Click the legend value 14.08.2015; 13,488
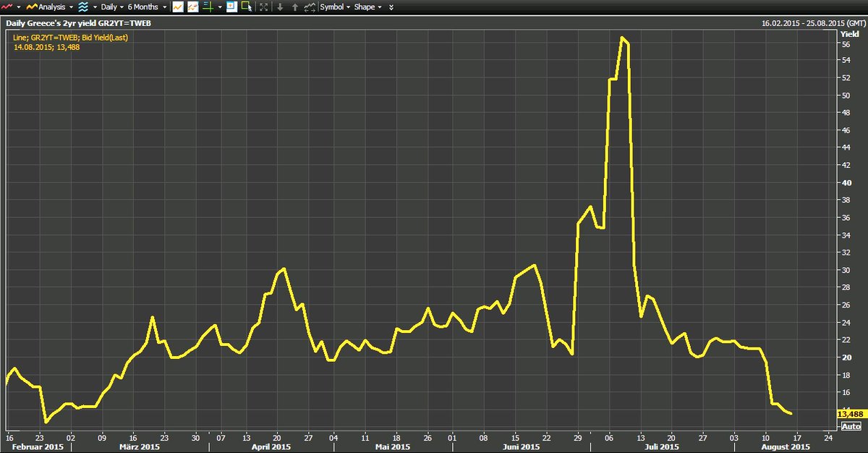The height and width of the screenshot is (453, 868). [47, 47]
